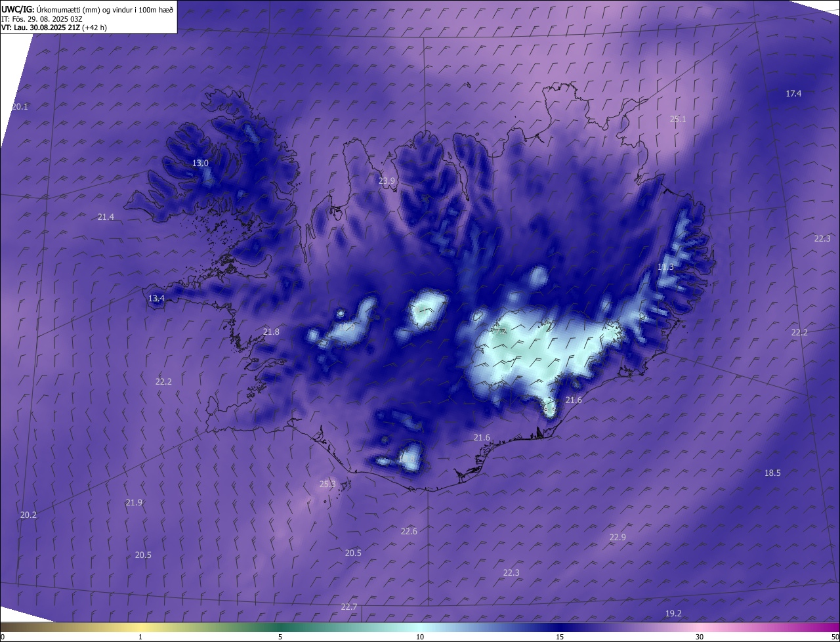Viewport: 840px width, 642px height.
Task: Click the 20.1 value label on the map
Action: pos(20,106)
